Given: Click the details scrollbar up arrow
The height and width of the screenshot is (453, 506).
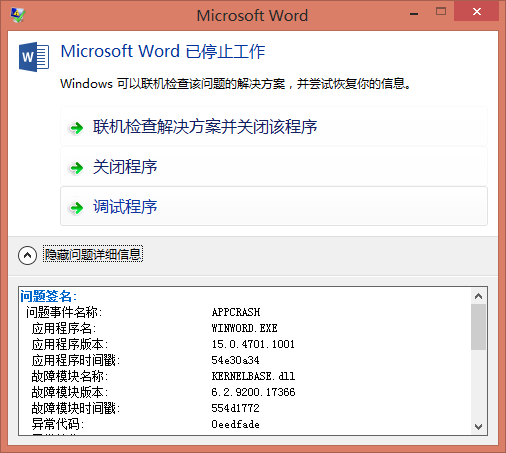Looking at the screenshot, I should click(479, 296).
